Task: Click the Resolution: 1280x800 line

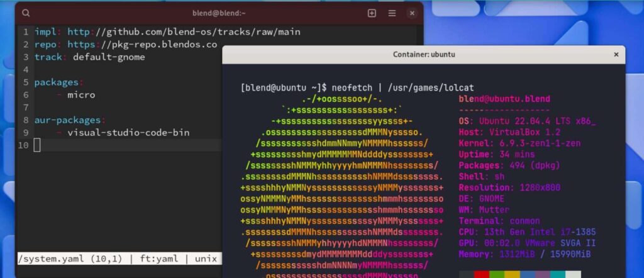Action: 509,187
